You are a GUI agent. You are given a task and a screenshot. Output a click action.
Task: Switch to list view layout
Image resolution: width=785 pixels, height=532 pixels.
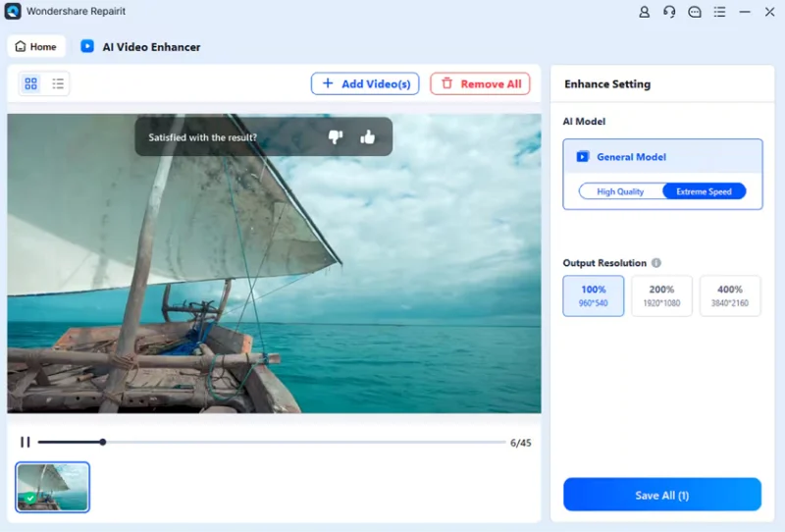click(x=58, y=84)
